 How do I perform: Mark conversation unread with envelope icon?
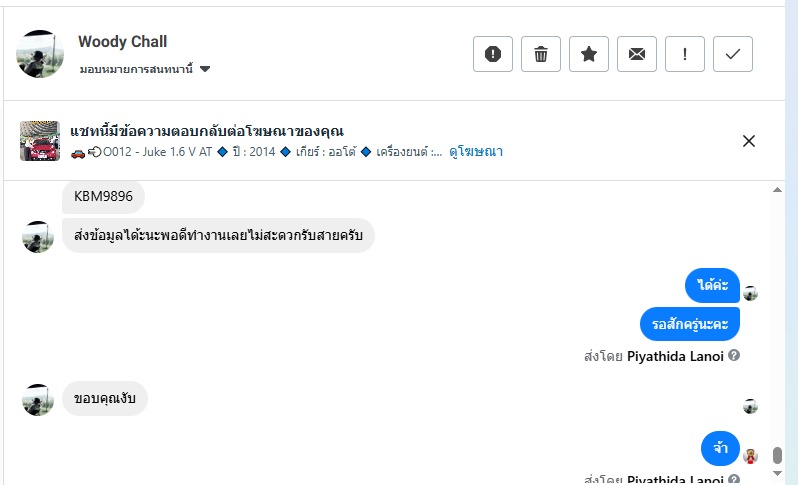pos(637,55)
